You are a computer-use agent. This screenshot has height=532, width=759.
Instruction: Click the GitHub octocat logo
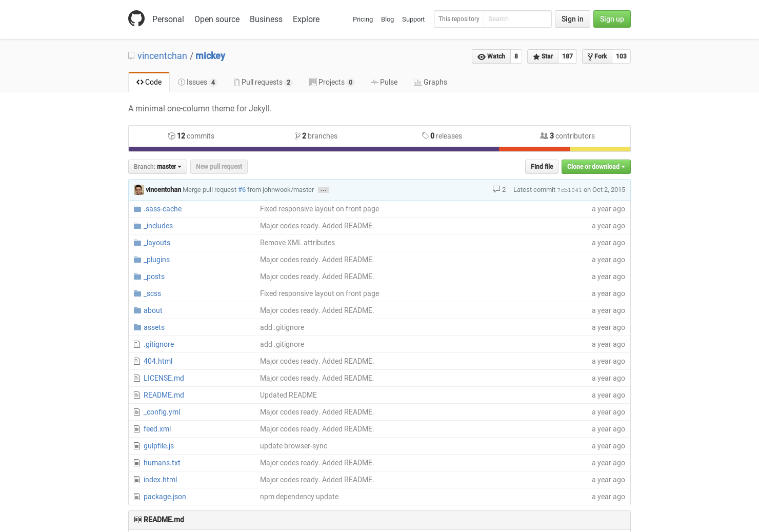[x=136, y=18]
